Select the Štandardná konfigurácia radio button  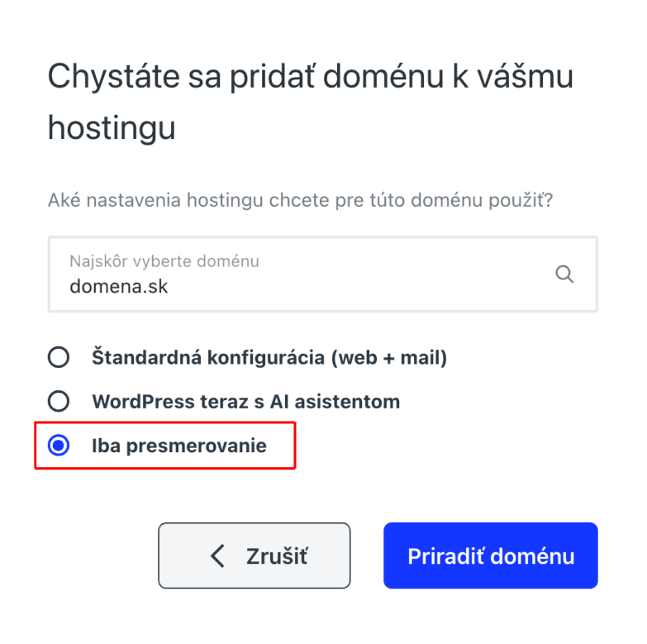[59, 358]
